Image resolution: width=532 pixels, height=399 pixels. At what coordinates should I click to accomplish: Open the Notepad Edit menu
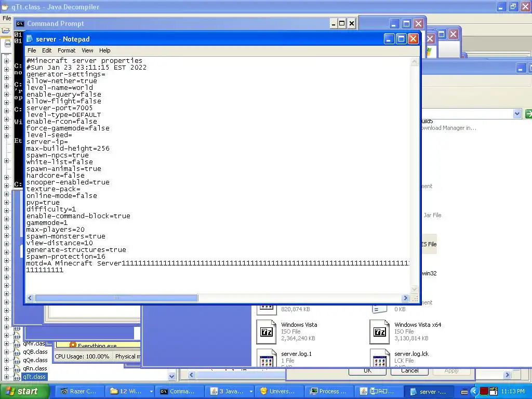[x=47, y=50]
